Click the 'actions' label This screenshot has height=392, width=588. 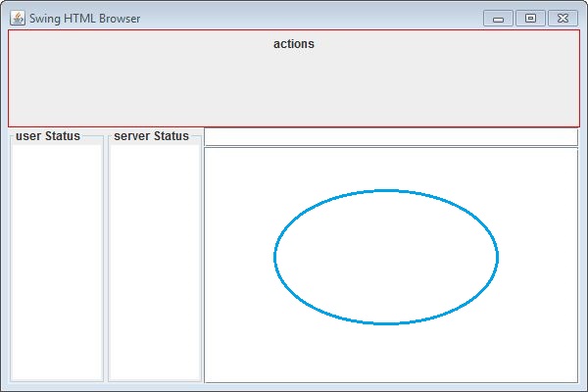coord(294,44)
